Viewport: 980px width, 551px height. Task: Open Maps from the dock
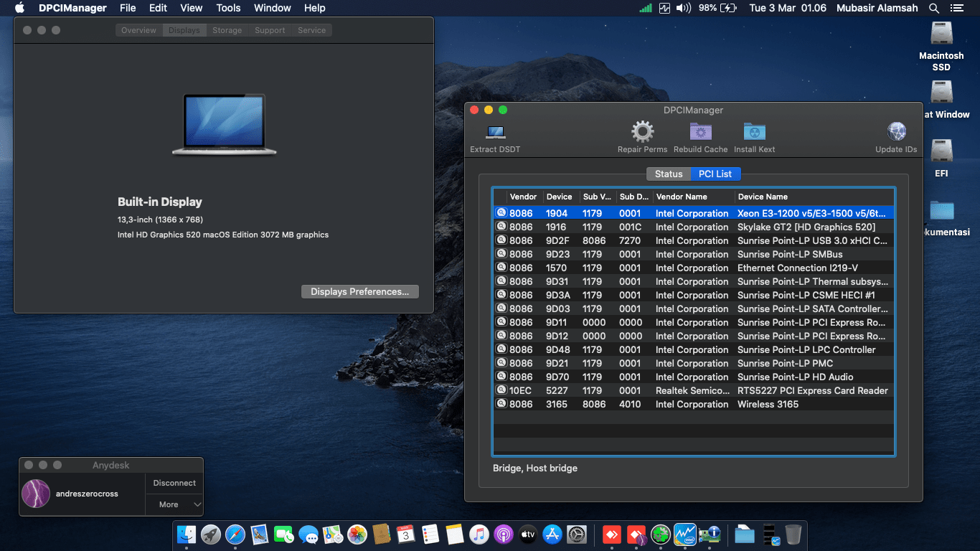pos(333,534)
